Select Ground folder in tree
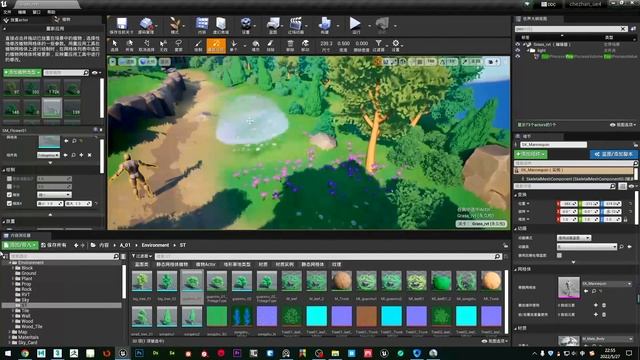The width and height of the screenshot is (640, 360). coord(29,273)
